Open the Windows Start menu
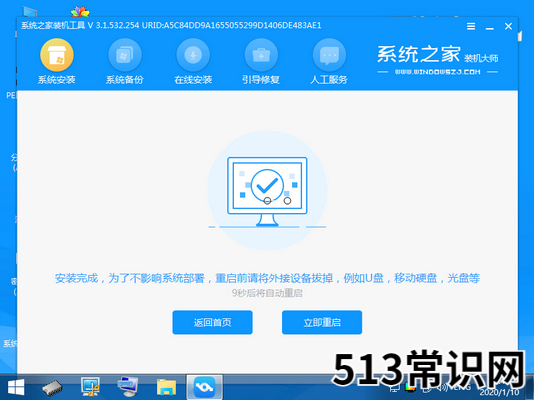This screenshot has width=534, height=400. (16, 388)
